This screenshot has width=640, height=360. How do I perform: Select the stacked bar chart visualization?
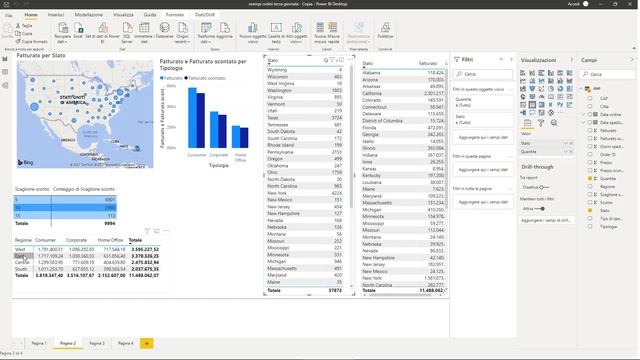point(523,73)
